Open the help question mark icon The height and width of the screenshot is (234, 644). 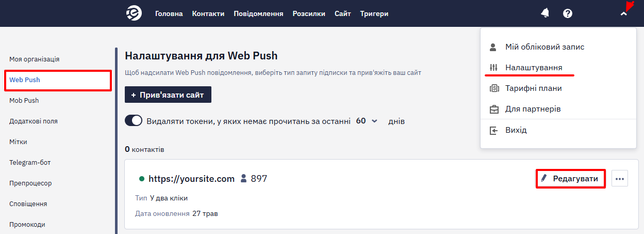(x=568, y=13)
